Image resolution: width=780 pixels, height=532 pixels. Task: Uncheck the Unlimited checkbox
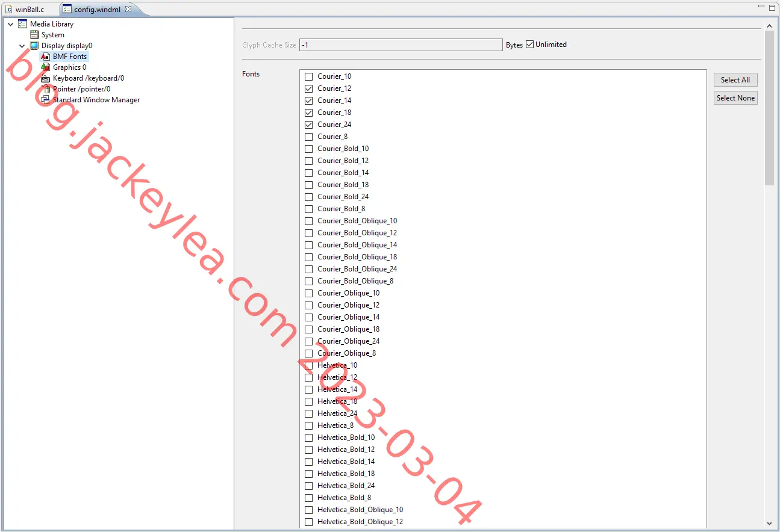point(530,45)
